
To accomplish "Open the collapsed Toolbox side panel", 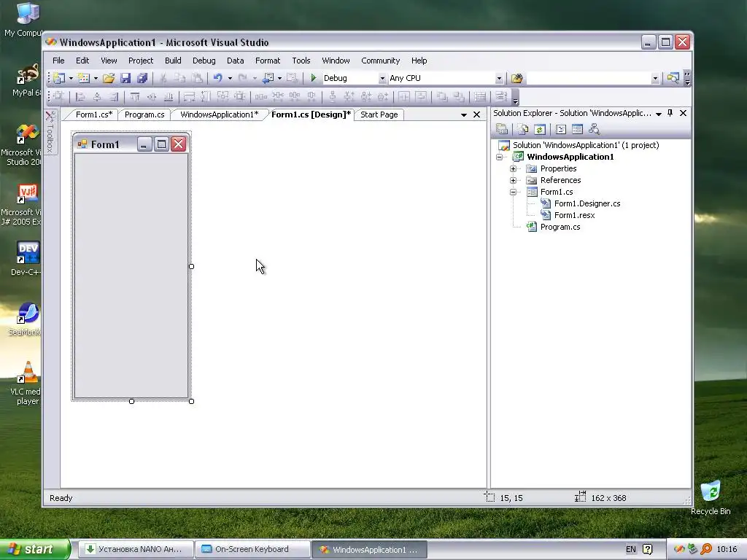I will click(x=50, y=132).
